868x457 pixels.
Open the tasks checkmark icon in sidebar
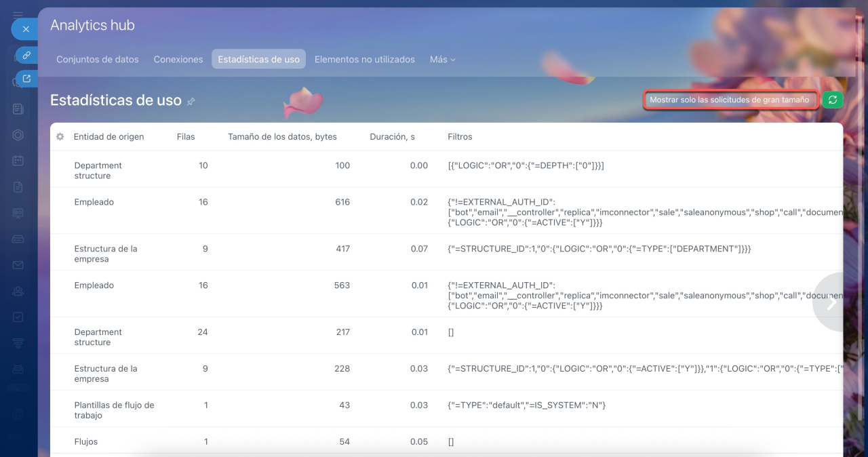pyautogui.click(x=18, y=317)
